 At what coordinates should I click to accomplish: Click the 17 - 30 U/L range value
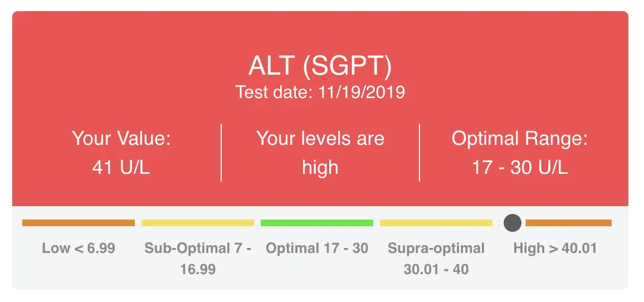(520, 168)
